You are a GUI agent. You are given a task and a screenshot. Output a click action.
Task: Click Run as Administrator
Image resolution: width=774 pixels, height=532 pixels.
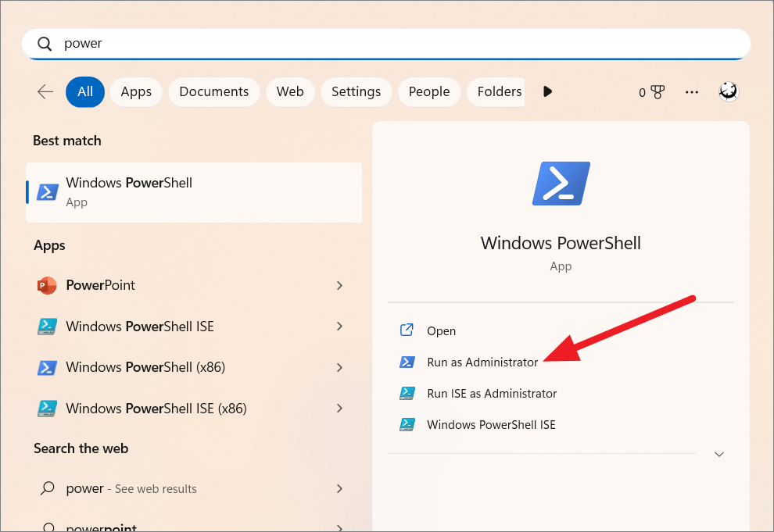pyautogui.click(x=481, y=362)
